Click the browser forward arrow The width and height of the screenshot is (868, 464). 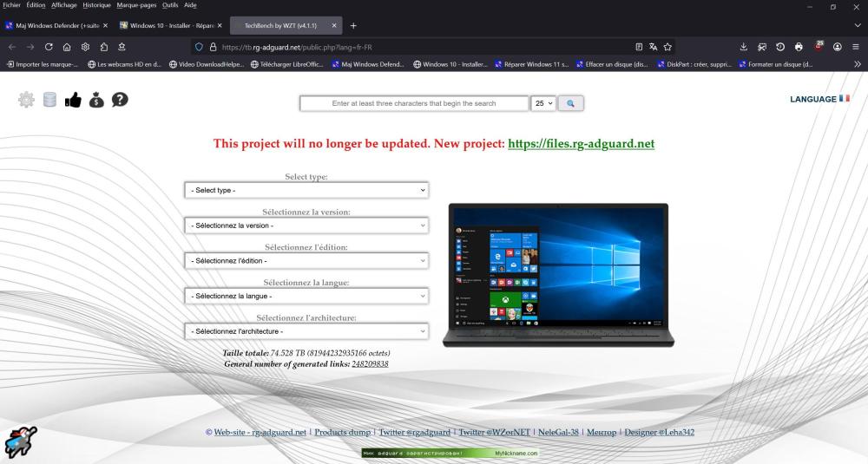[x=30, y=47]
